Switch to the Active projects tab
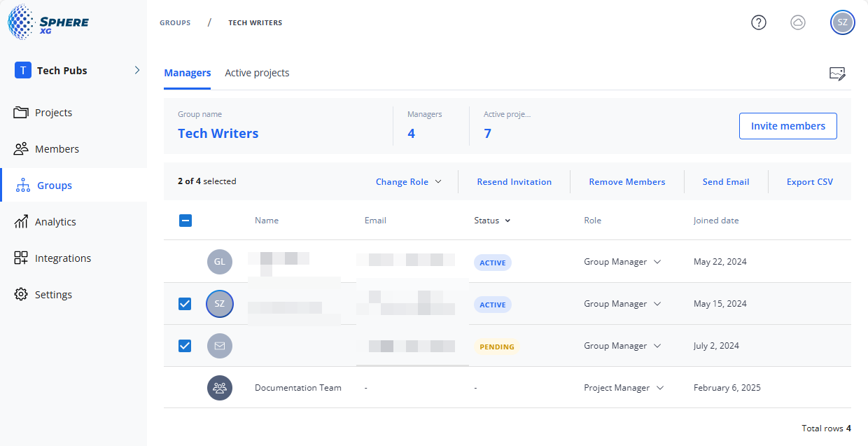This screenshot has height=446, width=868. tap(257, 73)
